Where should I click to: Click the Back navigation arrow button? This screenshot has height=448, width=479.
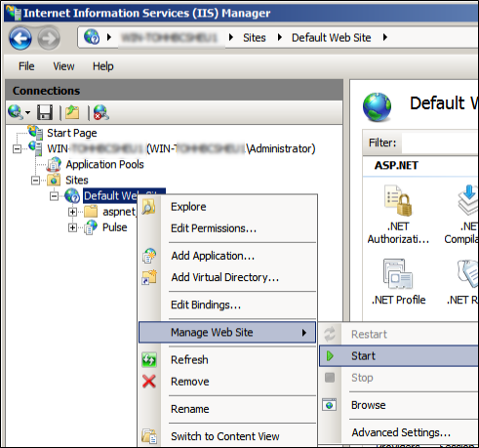tap(20, 39)
